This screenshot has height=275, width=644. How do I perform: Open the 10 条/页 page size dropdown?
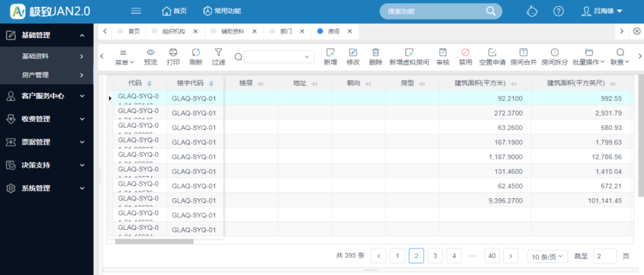pyautogui.click(x=547, y=257)
